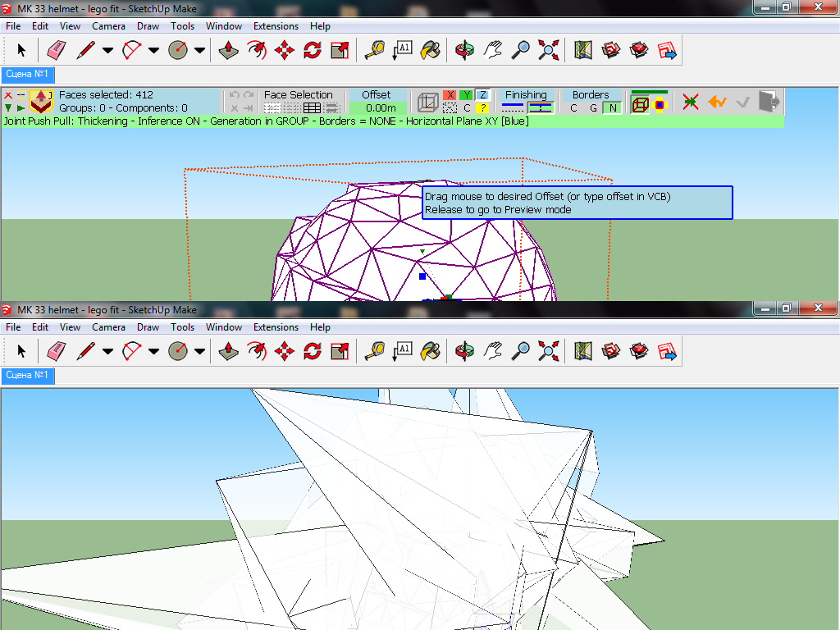Select the Paint Bucket tool in the lower window

click(x=430, y=352)
